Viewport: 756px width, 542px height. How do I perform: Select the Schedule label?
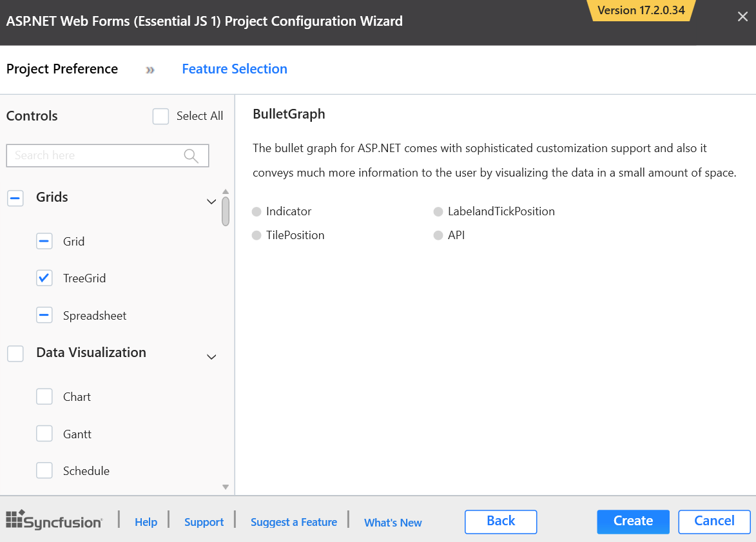pyautogui.click(x=86, y=470)
